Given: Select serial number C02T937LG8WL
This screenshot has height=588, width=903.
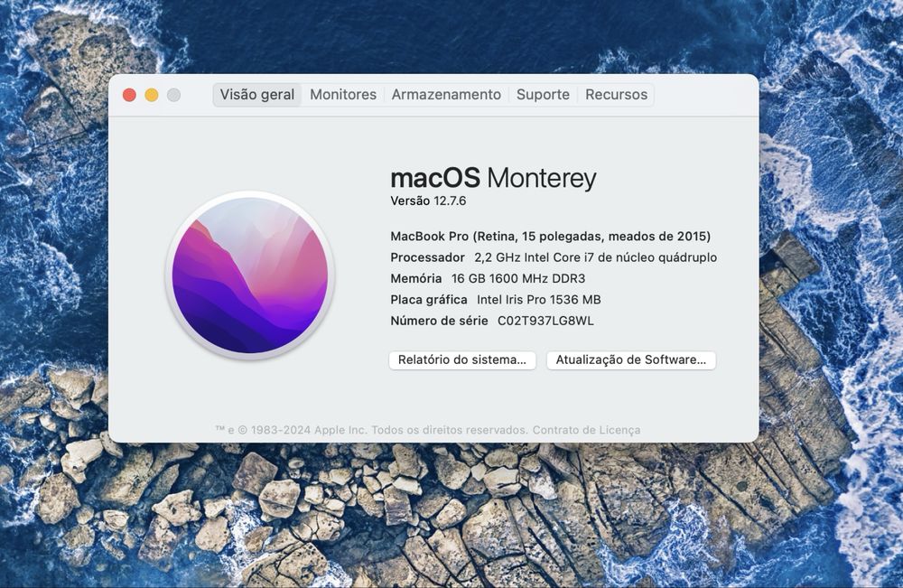Looking at the screenshot, I should coord(545,321).
